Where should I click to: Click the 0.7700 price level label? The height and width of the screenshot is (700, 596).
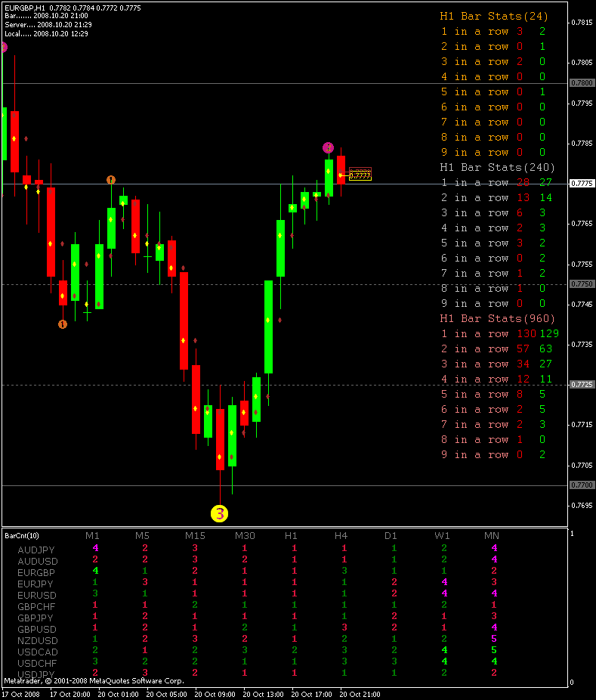[x=582, y=485]
